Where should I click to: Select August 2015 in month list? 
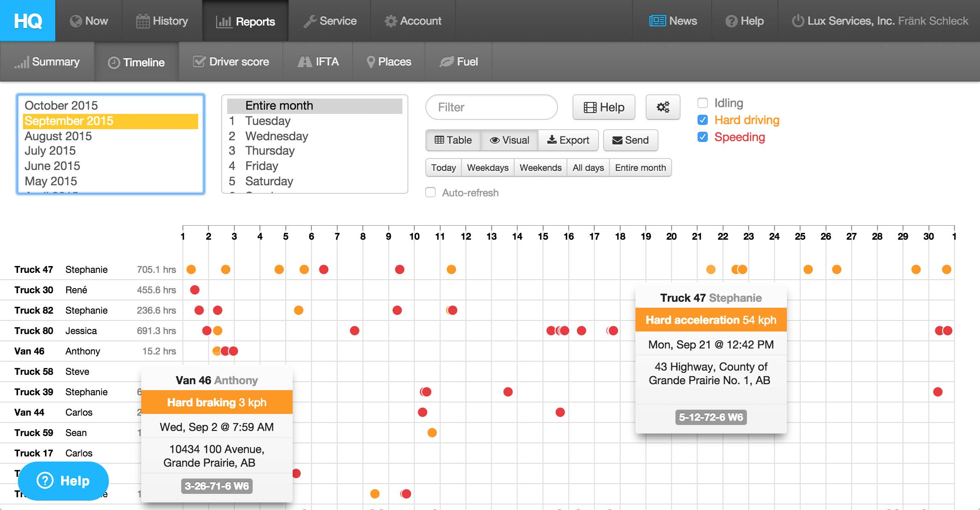coord(58,136)
